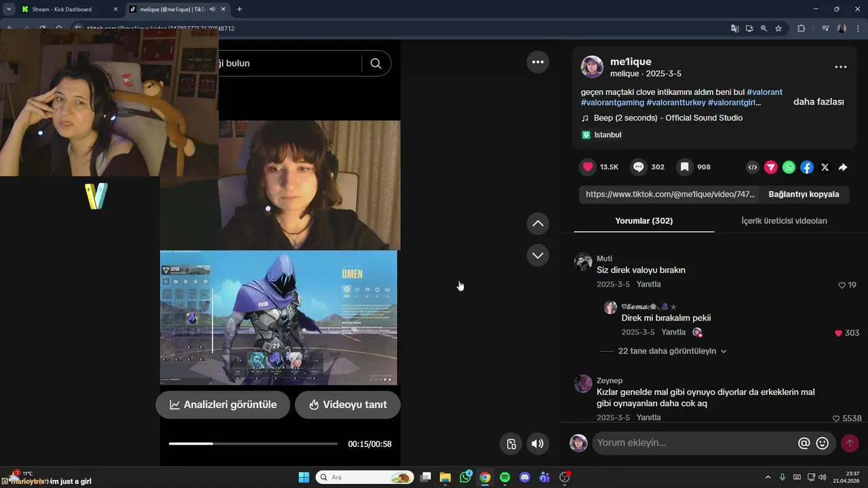This screenshot has height=488, width=868.
Task: Seek on the video progress bar
Action: pyautogui.click(x=253, y=444)
